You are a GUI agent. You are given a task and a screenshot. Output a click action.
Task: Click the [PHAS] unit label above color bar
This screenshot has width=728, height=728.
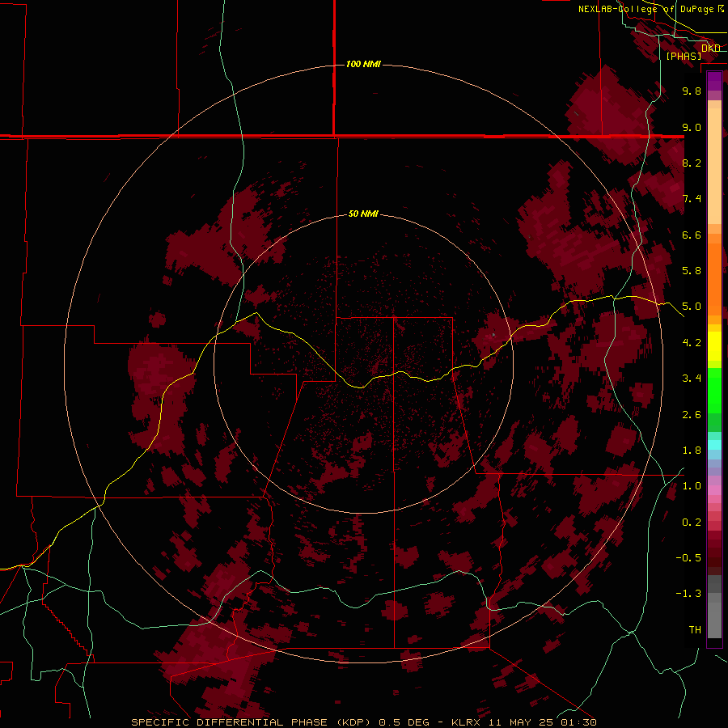[x=684, y=56]
